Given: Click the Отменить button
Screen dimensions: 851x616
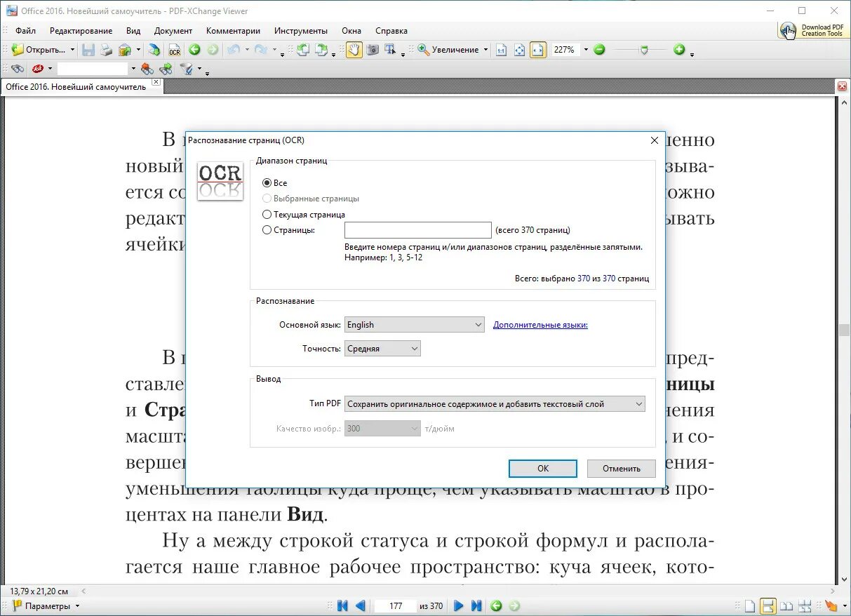Looking at the screenshot, I should 622,469.
